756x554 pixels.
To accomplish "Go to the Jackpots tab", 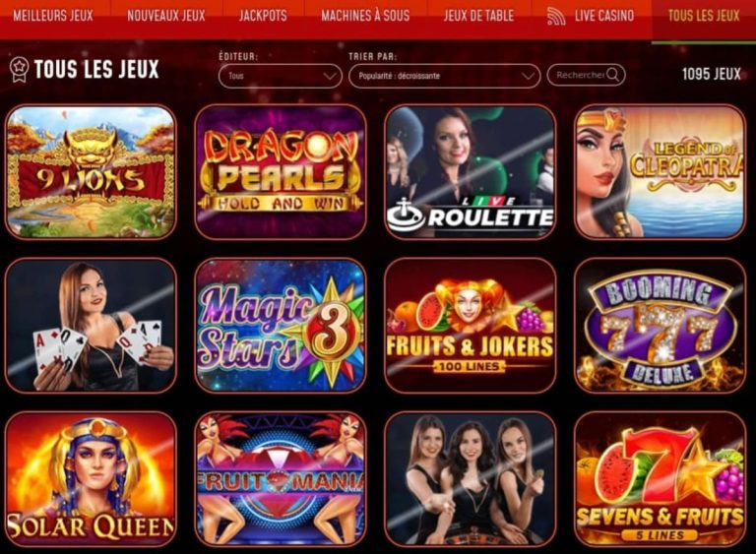I will tap(263, 16).
